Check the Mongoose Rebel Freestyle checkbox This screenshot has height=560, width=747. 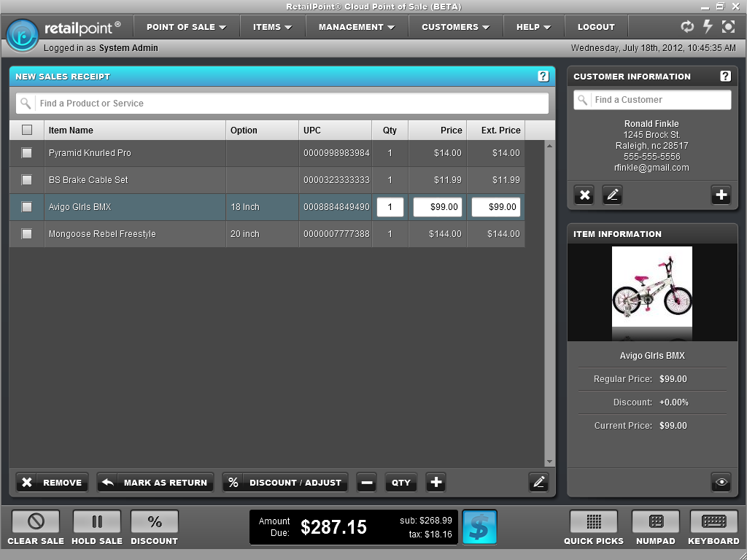click(27, 234)
